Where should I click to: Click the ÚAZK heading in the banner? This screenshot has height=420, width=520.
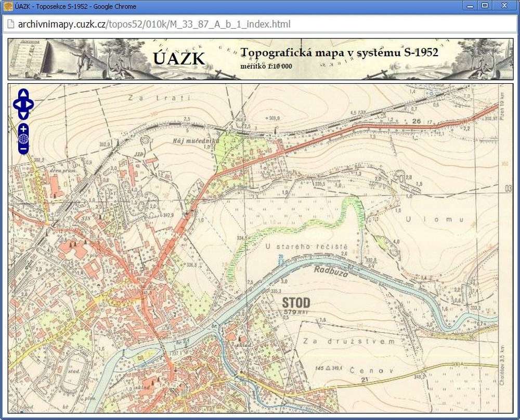pyautogui.click(x=179, y=59)
